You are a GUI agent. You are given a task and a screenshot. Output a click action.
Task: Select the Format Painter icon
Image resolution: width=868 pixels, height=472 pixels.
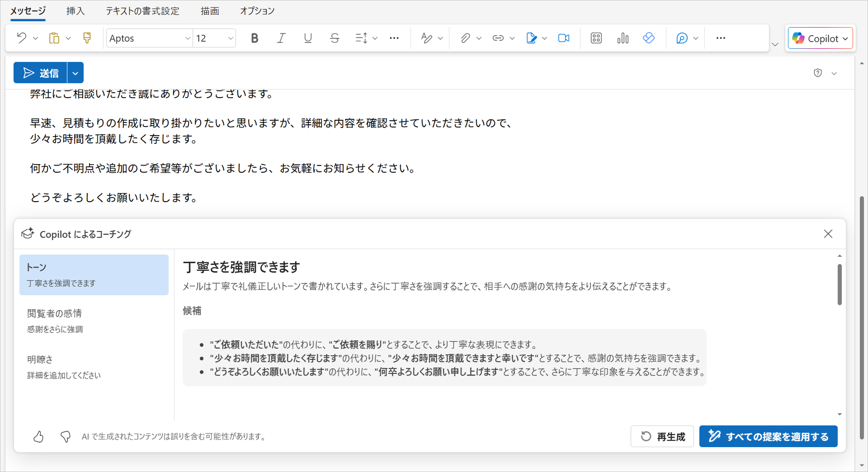coord(87,38)
